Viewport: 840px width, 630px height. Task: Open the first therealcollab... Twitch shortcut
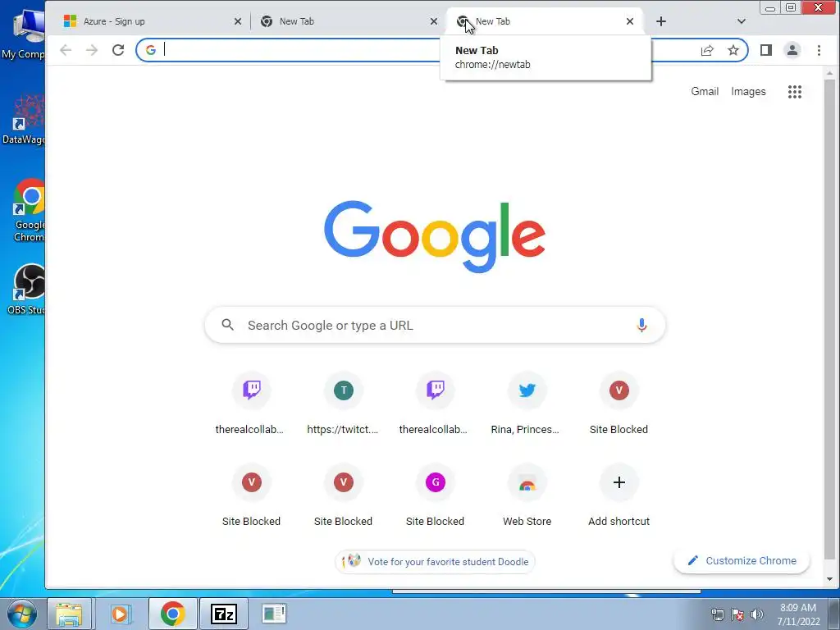(251, 403)
